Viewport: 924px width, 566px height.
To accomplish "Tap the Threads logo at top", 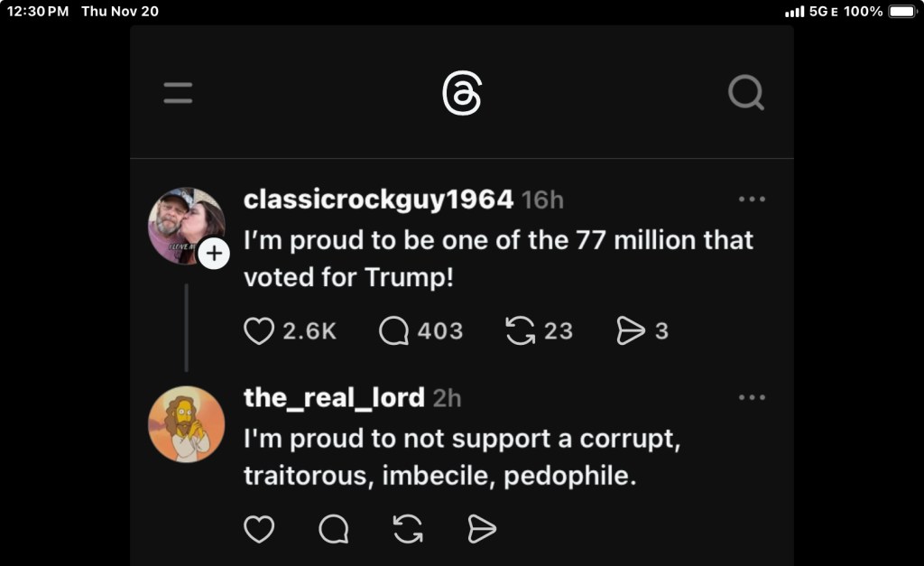I will pyautogui.click(x=462, y=94).
